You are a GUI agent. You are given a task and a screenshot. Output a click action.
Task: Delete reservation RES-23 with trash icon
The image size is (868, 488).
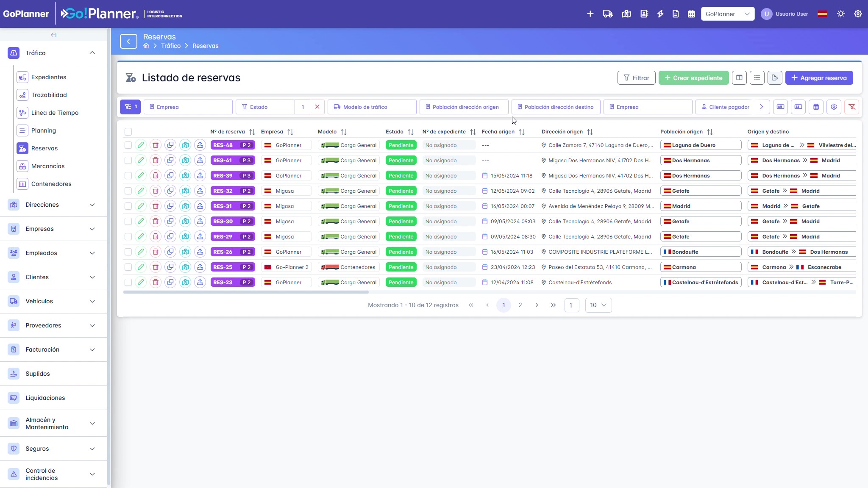(156, 283)
